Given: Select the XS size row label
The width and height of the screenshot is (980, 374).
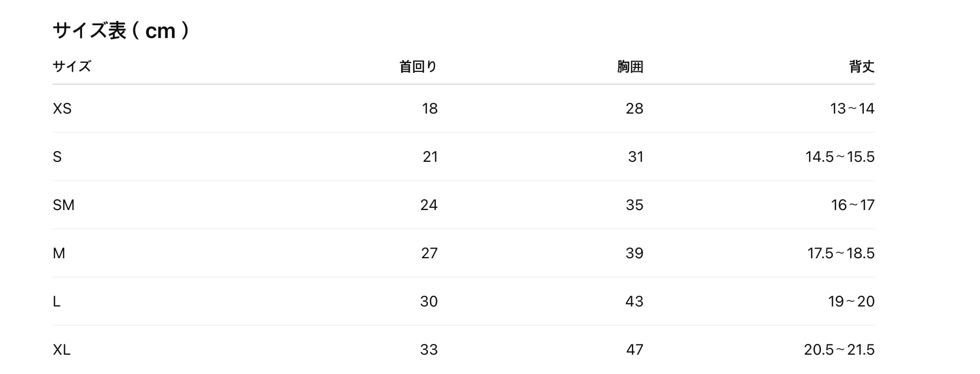Looking at the screenshot, I should coord(62,109).
